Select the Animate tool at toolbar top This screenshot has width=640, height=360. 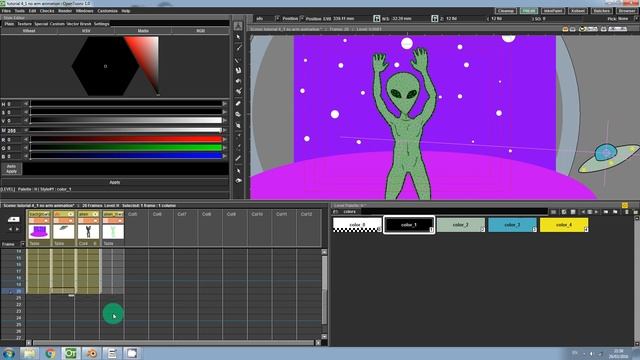click(238, 26)
